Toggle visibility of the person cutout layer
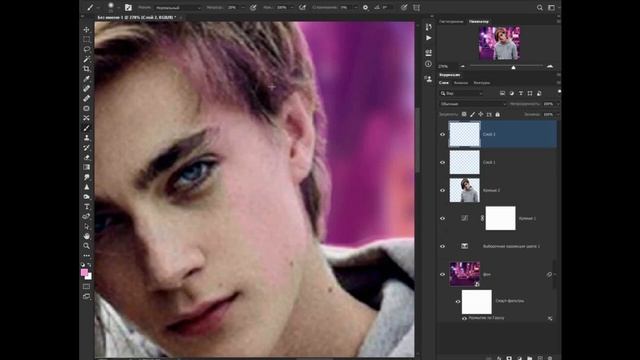The width and height of the screenshot is (640, 360). (442, 190)
